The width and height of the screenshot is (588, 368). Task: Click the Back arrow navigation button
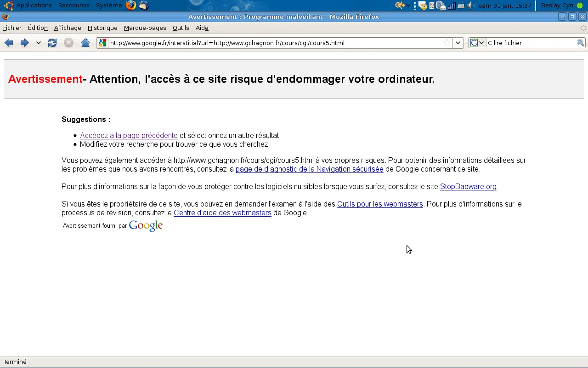[x=9, y=43]
